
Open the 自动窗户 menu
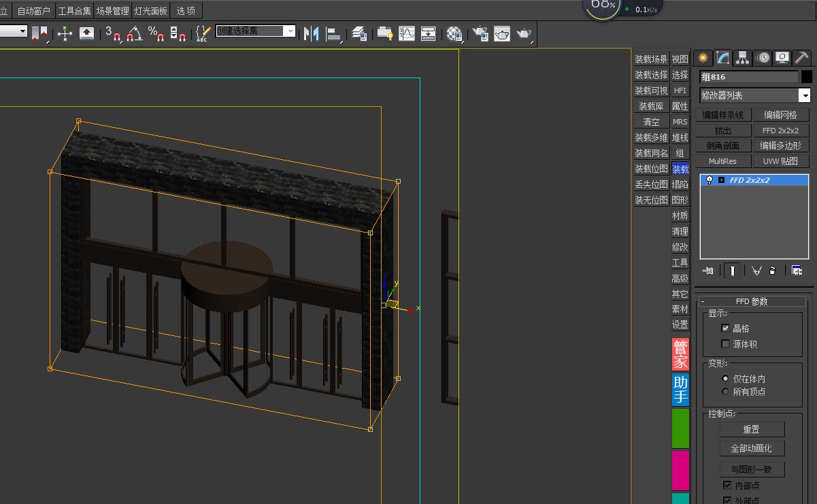(33, 11)
